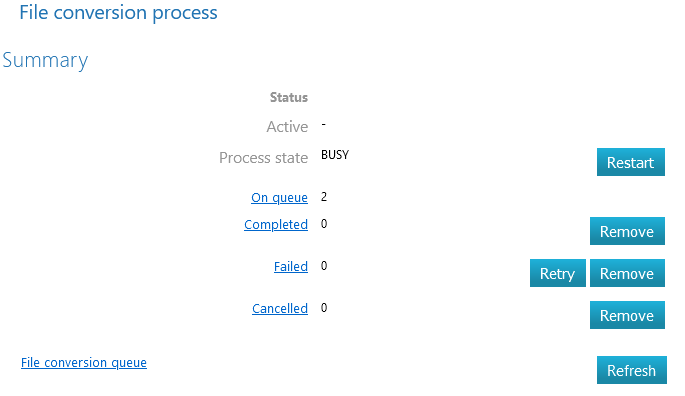The height and width of the screenshot is (396, 685).
Task: Click the Process state label
Action: point(263,157)
